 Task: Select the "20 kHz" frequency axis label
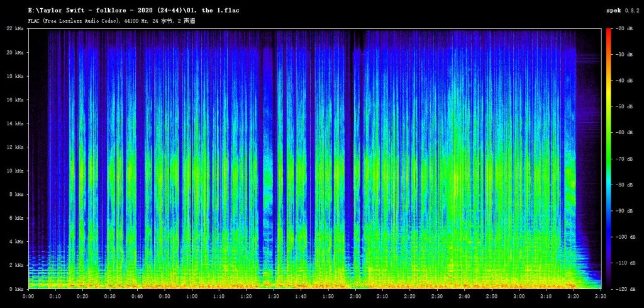[x=16, y=52]
